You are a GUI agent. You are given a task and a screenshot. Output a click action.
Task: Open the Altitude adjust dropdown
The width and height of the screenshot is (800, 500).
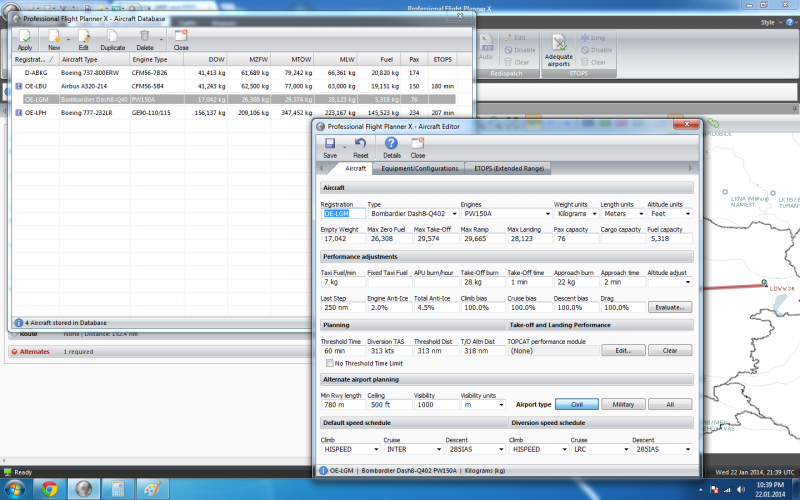point(688,282)
